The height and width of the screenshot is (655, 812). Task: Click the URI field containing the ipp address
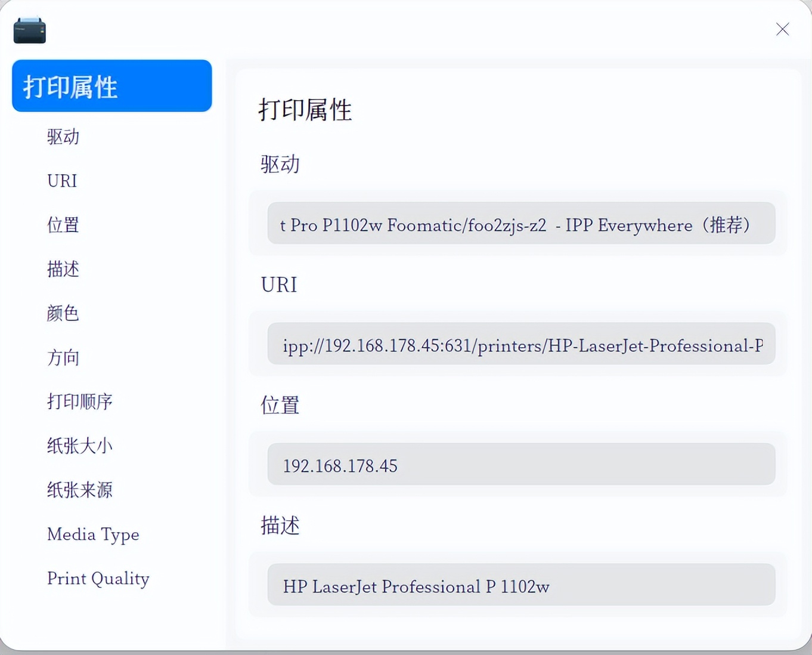coord(521,345)
